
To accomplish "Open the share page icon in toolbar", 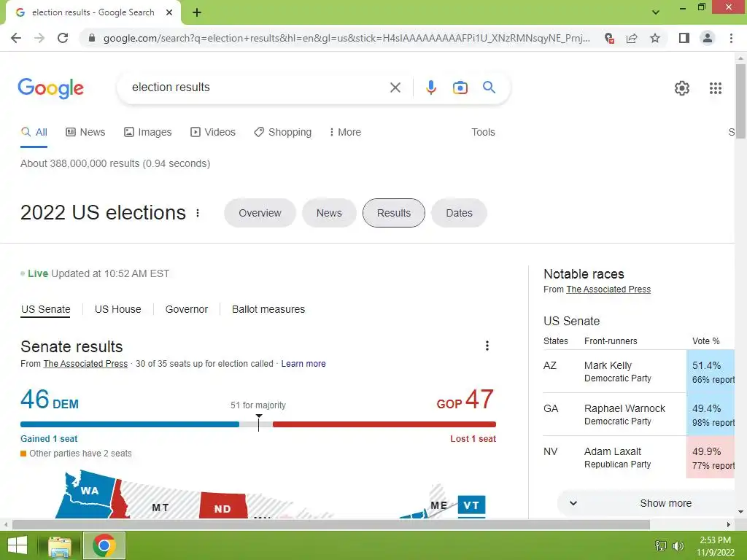I will coord(632,38).
